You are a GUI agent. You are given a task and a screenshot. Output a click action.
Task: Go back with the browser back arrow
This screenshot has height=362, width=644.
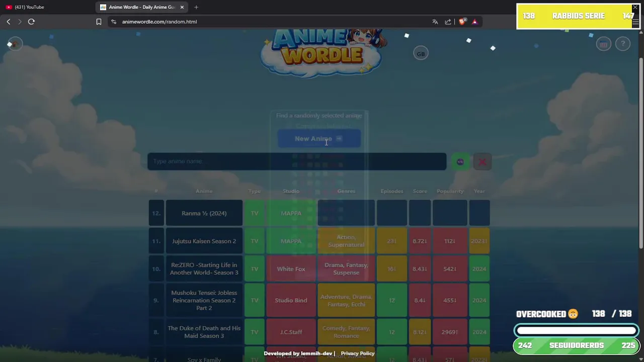[x=9, y=22]
